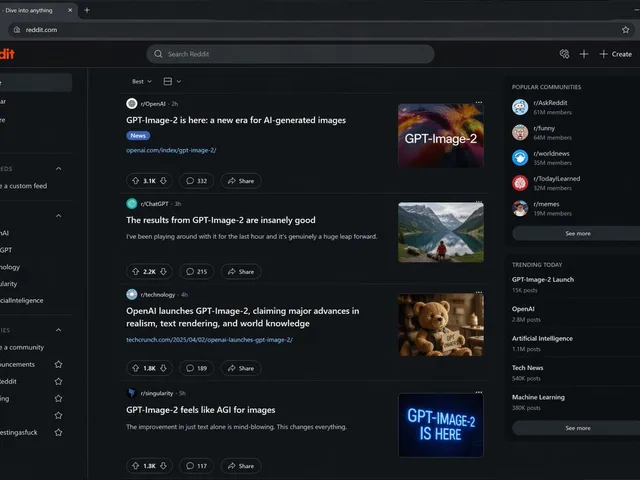
Task: Share the r/singularity post
Action: (241, 466)
